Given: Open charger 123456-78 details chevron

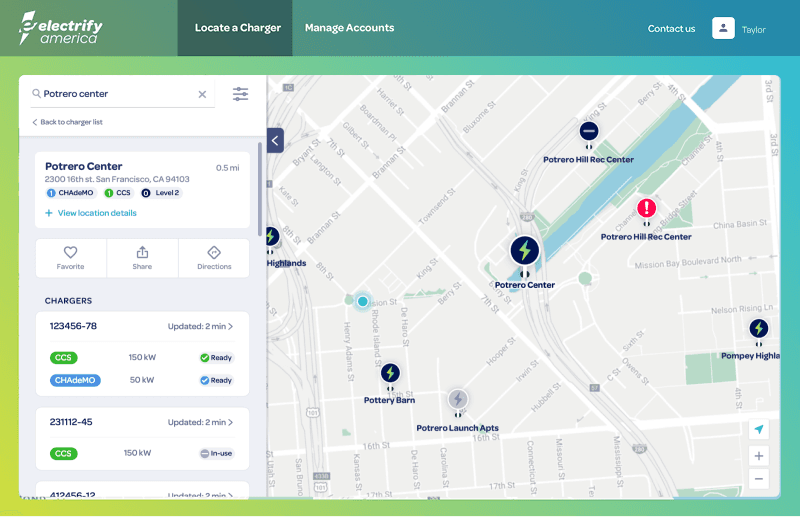Looking at the screenshot, I should pyautogui.click(x=231, y=326).
